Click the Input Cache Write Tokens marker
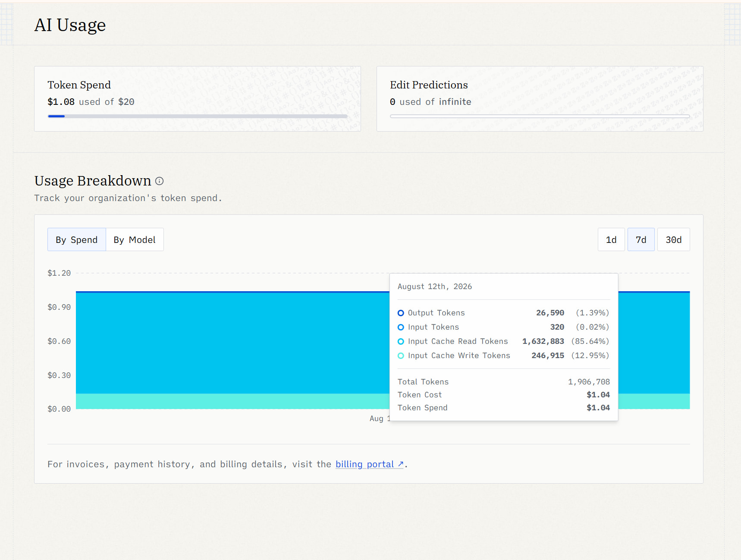This screenshot has width=741, height=560. point(401,356)
